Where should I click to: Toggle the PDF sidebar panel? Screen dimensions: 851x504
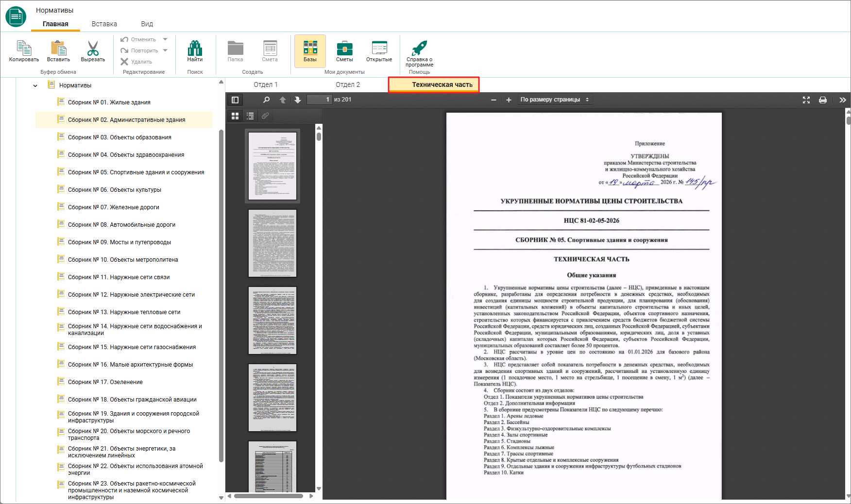(235, 100)
